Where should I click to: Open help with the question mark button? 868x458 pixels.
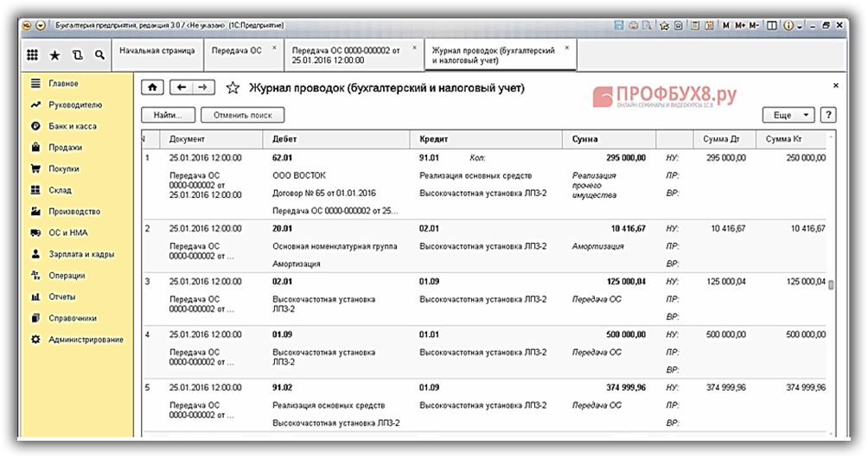pos(827,114)
